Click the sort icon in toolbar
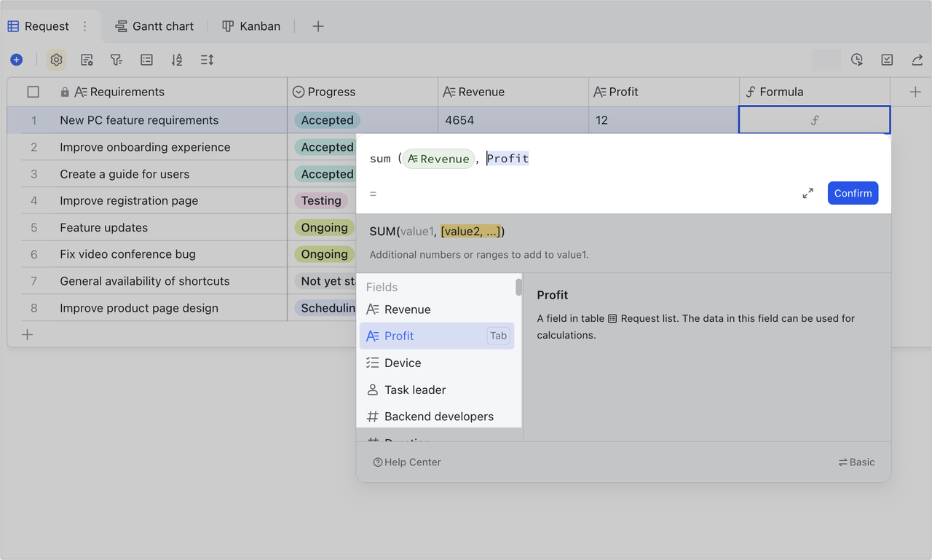The height and width of the screenshot is (560, 932). pyautogui.click(x=177, y=60)
